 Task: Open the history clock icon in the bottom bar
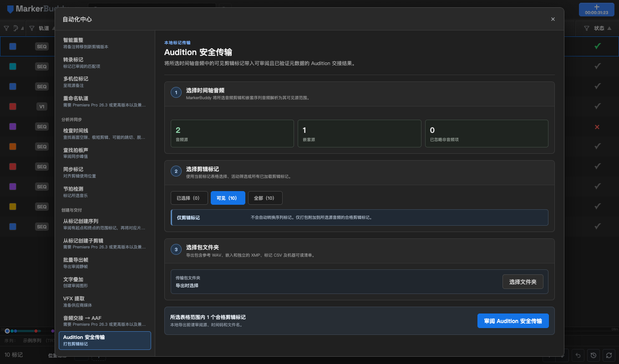click(x=594, y=355)
